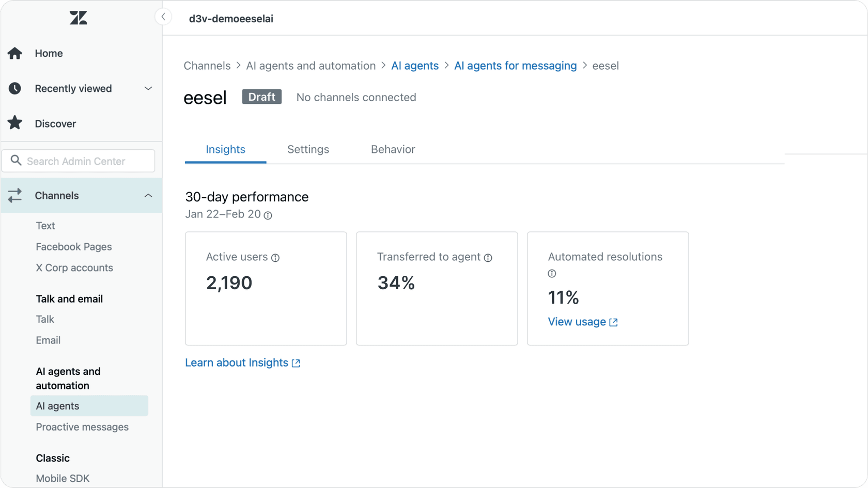Open Mobile SDK in sidebar
The width and height of the screenshot is (868, 488).
click(x=63, y=478)
